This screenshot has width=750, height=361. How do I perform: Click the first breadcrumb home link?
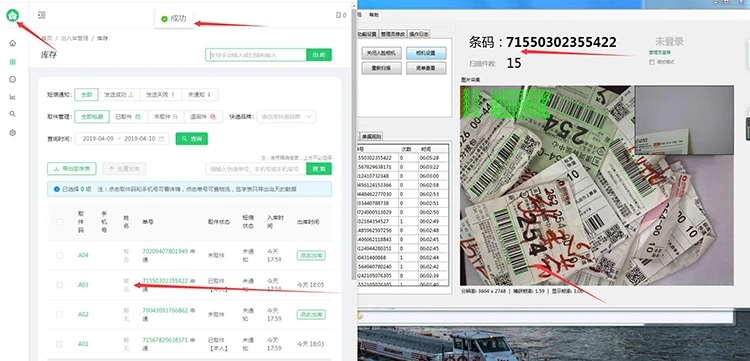tap(47, 38)
